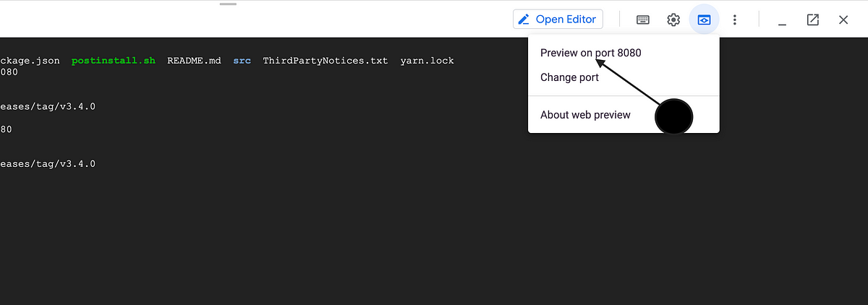The image size is (868, 305).
Task: Click README.md in the terminal listing
Action: coord(194,61)
